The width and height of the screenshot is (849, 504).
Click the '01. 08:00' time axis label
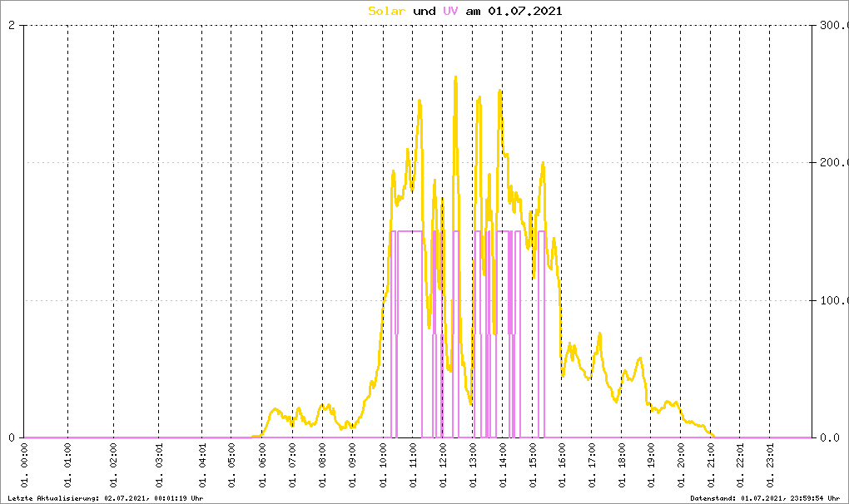322,466
